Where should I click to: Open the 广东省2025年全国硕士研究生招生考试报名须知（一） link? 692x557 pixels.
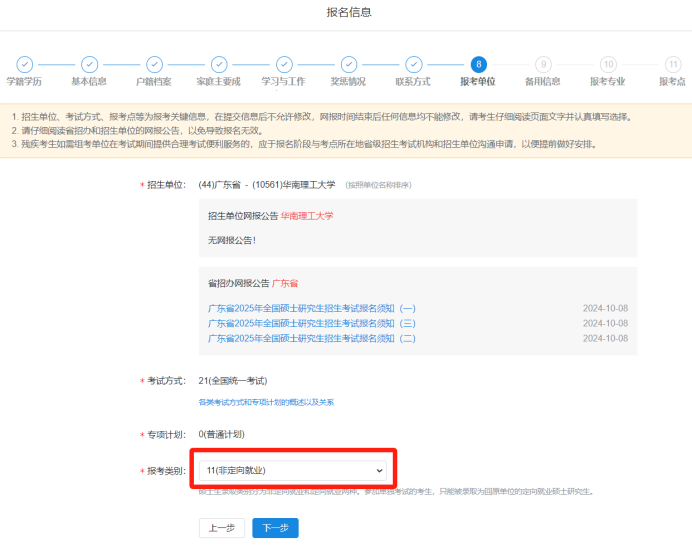(x=312, y=308)
